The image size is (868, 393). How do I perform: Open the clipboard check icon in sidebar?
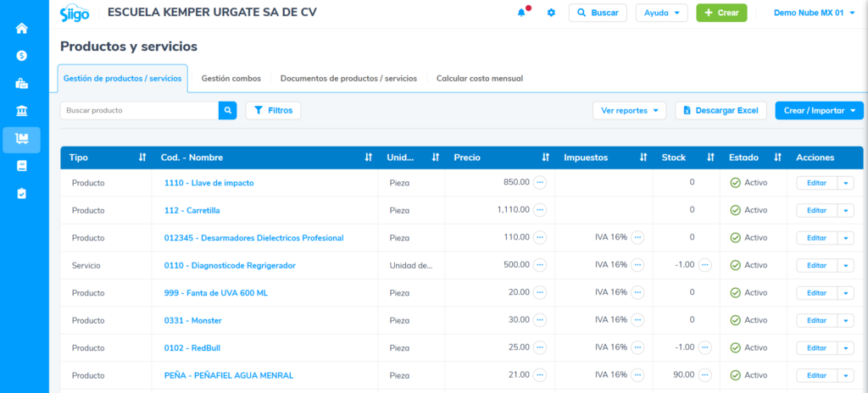pos(21,193)
